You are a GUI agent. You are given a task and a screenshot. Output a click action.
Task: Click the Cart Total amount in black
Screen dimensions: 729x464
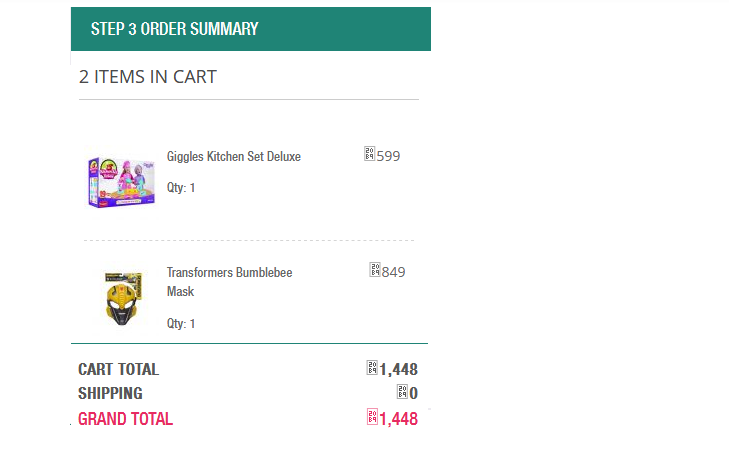[399, 370]
